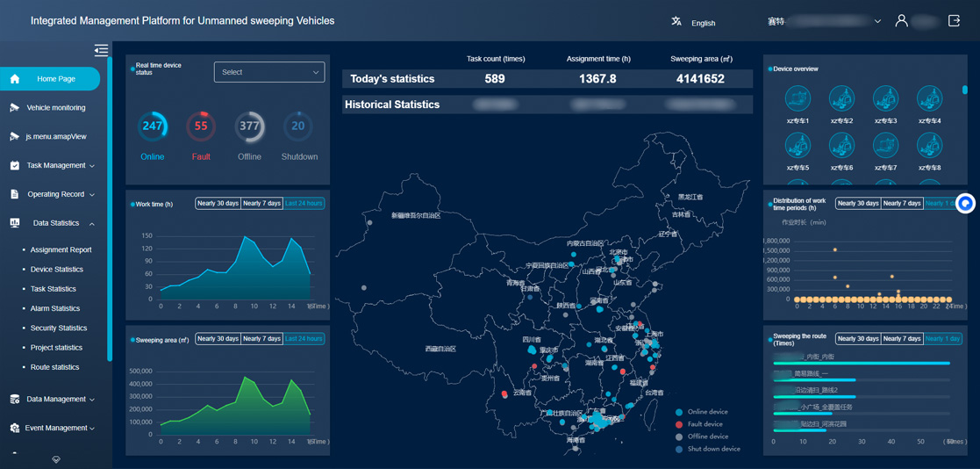Collapse the sidebar with the hamburger icon

[x=101, y=50]
